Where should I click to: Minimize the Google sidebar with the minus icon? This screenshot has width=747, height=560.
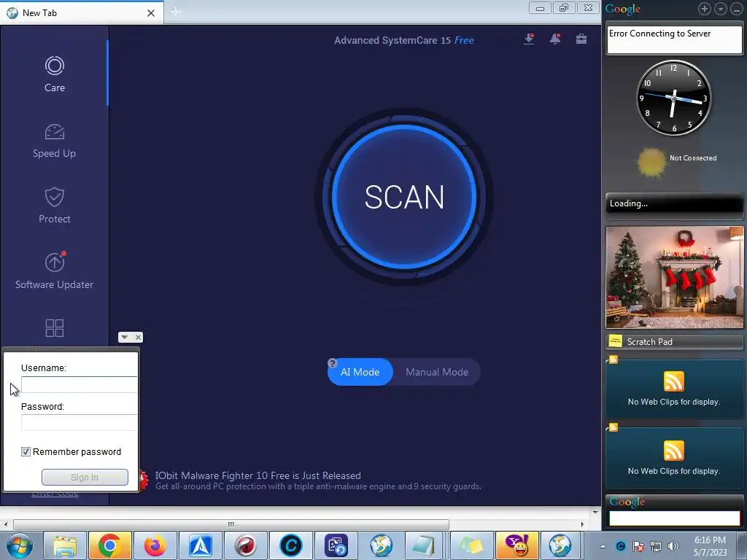(x=737, y=9)
